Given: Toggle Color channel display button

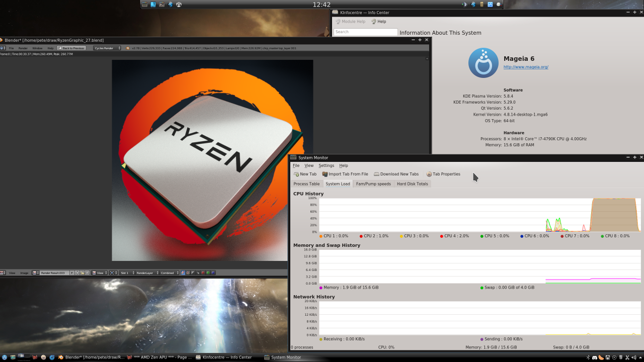Looking at the screenshot, I should pyautogui.click(x=188, y=273).
